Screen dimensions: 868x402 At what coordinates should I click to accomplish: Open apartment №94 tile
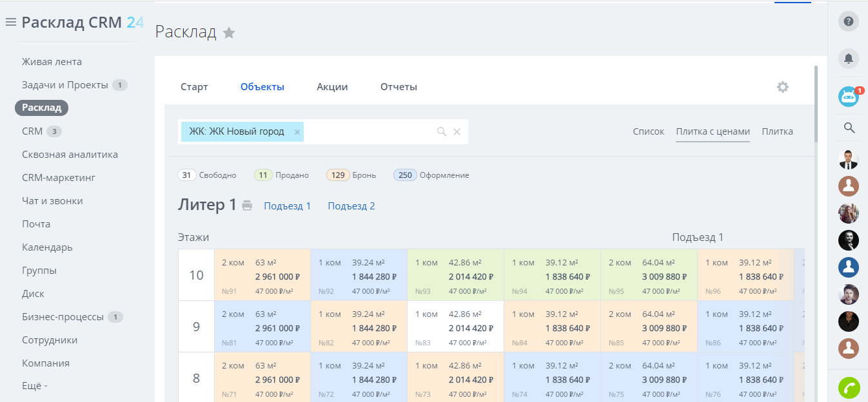(x=553, y=275)
